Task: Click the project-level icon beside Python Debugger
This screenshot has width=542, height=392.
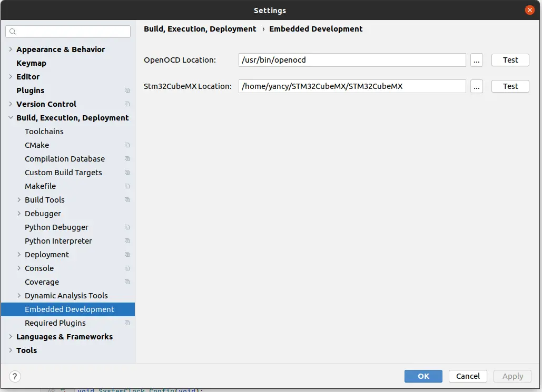Action: (127, 227)
